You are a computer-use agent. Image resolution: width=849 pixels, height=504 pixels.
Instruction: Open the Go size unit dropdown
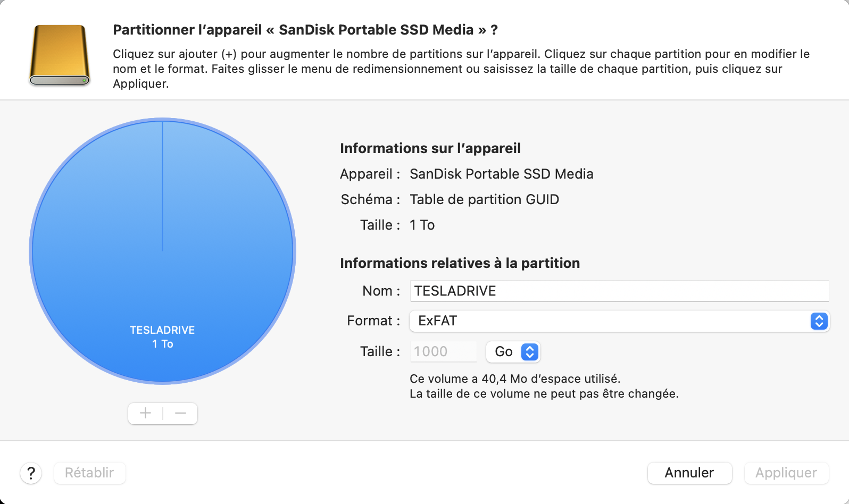(x=504, y=352)
